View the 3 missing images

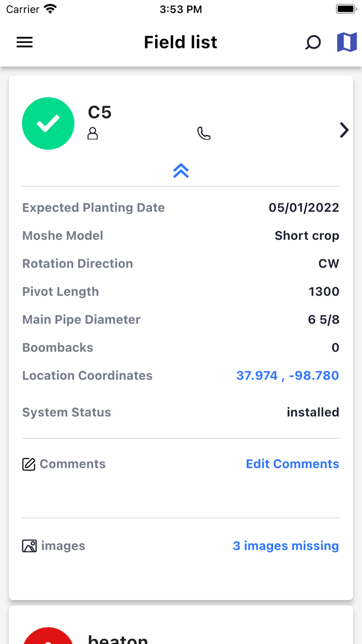pyautogui.click(x=286, y=546)
